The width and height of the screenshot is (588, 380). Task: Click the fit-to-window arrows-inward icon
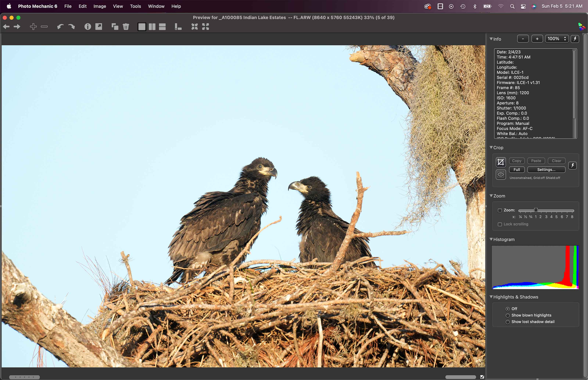[x=195, y=27]
